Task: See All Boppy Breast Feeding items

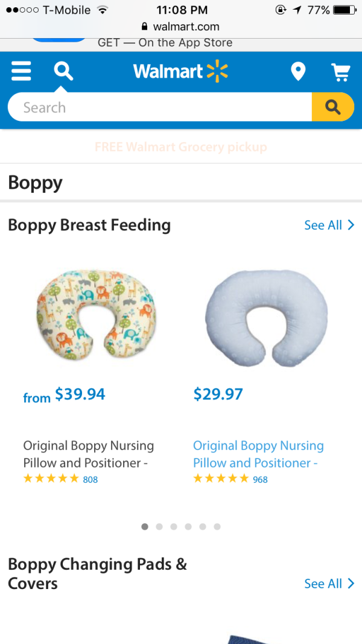Action: [x=329, y=225]
